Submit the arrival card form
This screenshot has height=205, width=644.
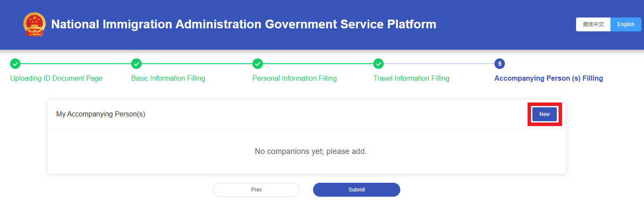coord(356,190)
